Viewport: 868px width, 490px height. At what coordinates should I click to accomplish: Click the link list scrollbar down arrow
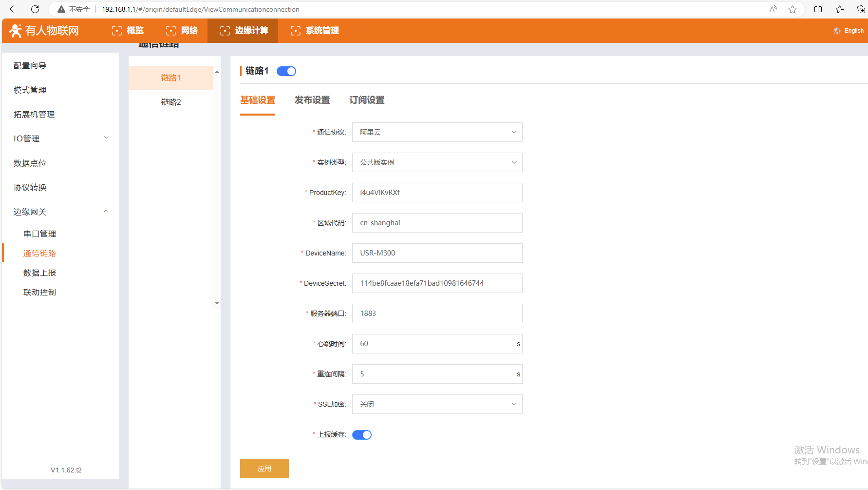click(x=217, y=303)
